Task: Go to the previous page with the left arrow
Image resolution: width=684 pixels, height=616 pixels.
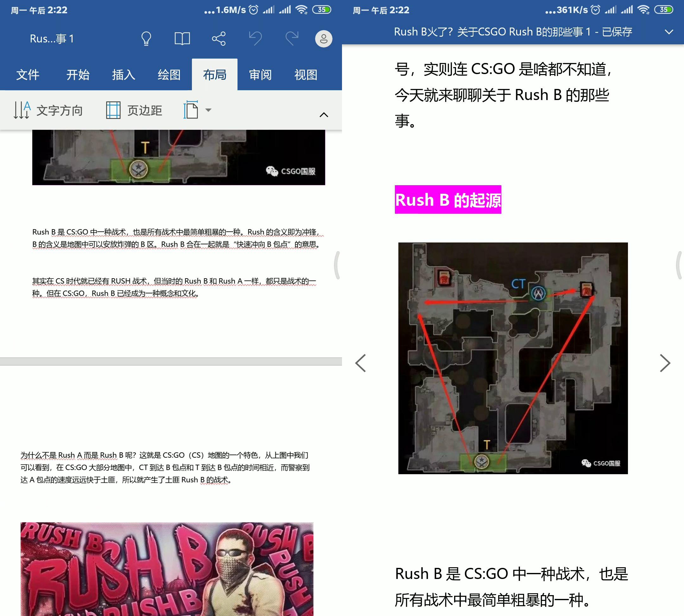Action: click(361, 363)
